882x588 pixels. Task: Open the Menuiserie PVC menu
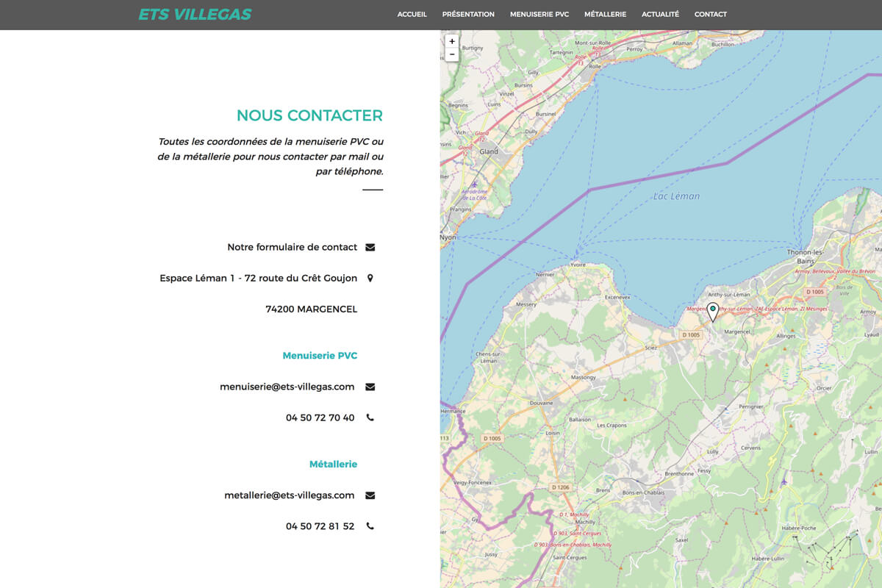tap(539, 15)
